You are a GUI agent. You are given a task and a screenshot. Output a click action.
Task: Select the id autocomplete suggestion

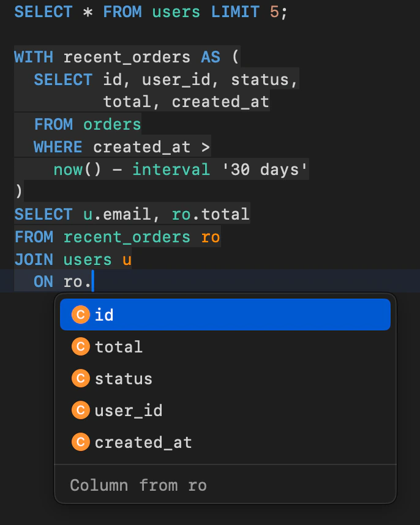point(225,315)
